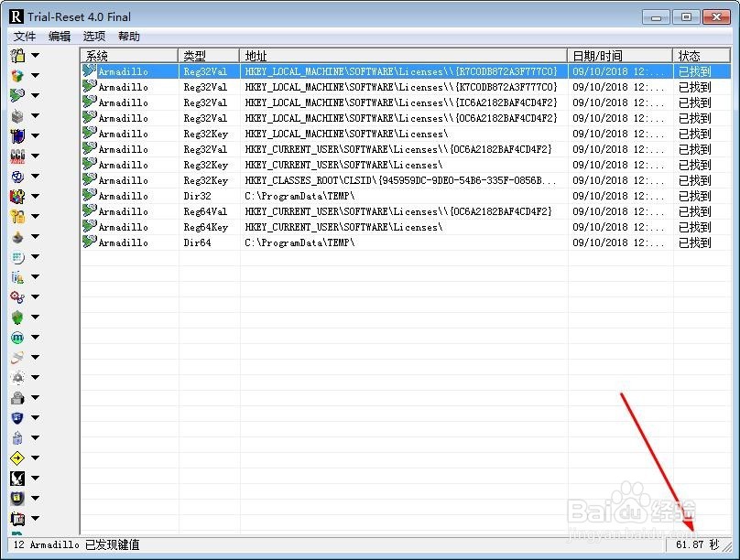The width and height of the screenshot is (740, 560).
Task: Open dropdown arrow beside keys-and-padlock icon
Action: pyautogui.click(x=36, y=56)
